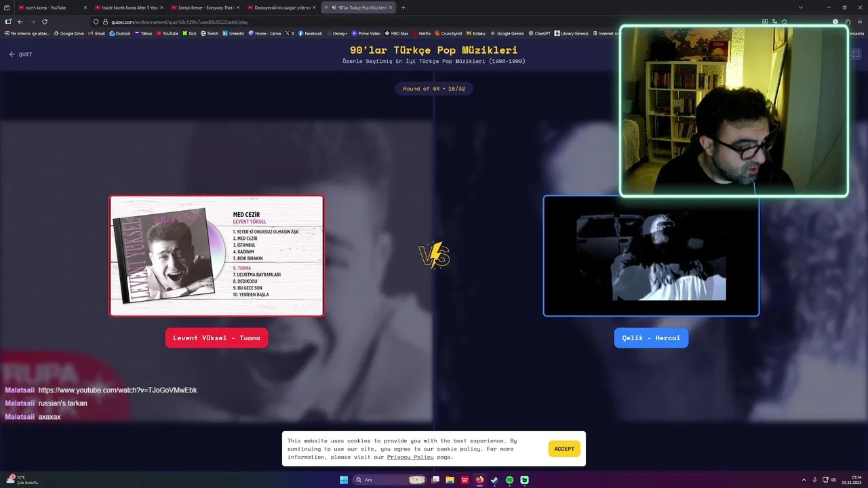This screenshot has width=868, height=488.
Task: Switch to the Dostoyevski'nin sürgün yılları tab
Action: (282, 7)
